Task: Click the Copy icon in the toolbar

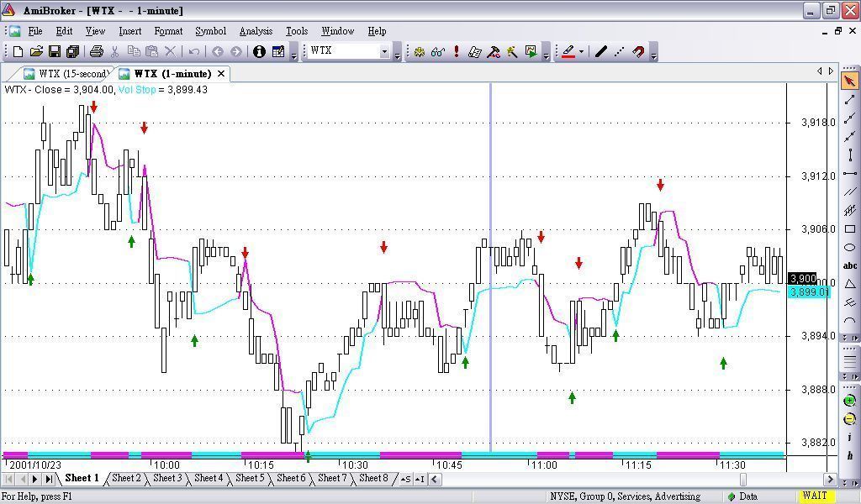Action: (x=134, y=51)
